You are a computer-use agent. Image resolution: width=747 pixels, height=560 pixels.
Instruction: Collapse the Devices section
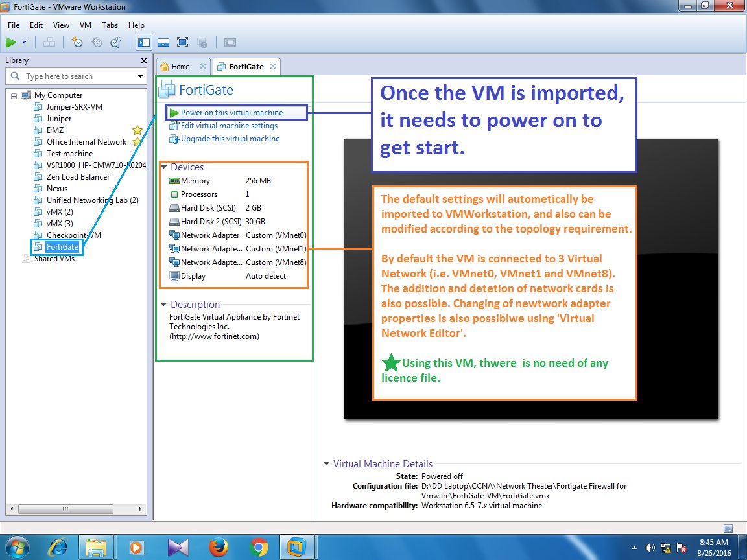pyautogui.click(x=164, y=167)
